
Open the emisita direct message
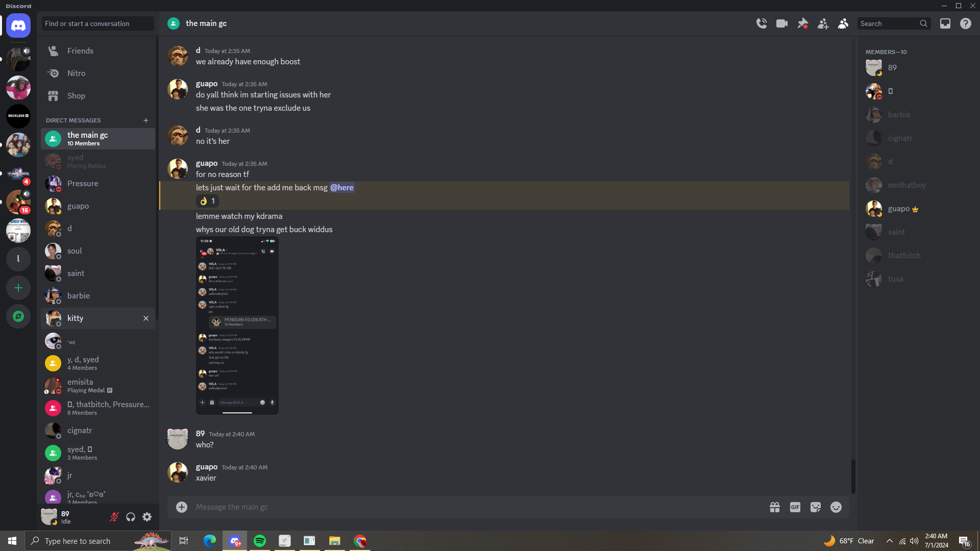pos(98,386)
